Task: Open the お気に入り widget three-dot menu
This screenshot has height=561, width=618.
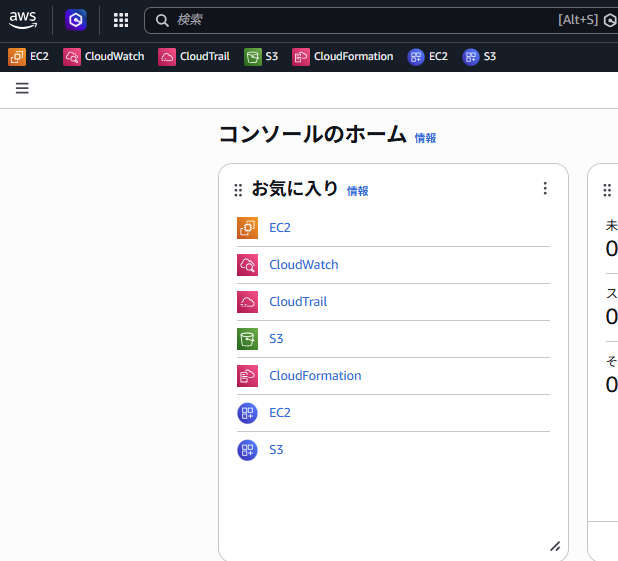Action: 545,188
